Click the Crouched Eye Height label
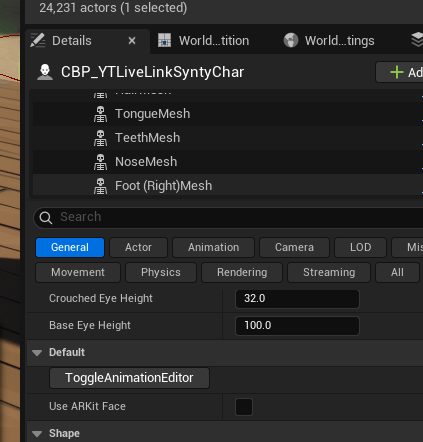 [x=101, y=298]
